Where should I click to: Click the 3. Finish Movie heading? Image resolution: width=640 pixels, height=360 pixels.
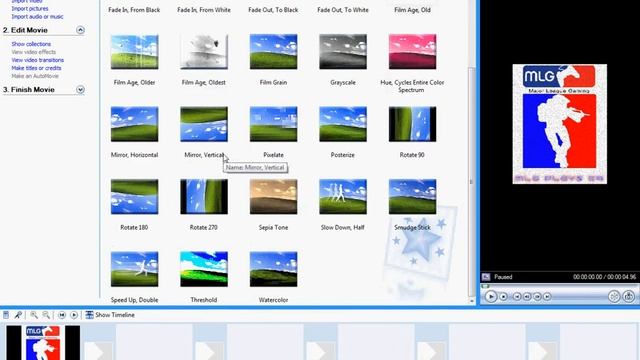29,90
